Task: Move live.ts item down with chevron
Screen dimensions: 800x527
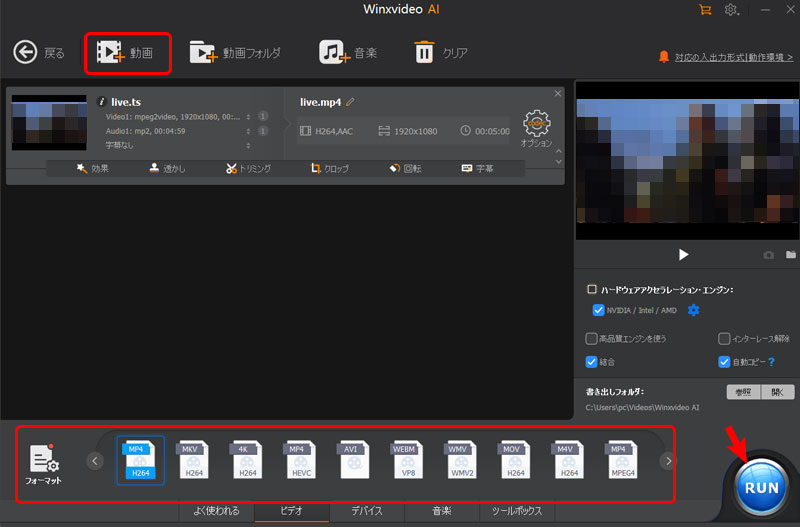Action: (559, 162)
